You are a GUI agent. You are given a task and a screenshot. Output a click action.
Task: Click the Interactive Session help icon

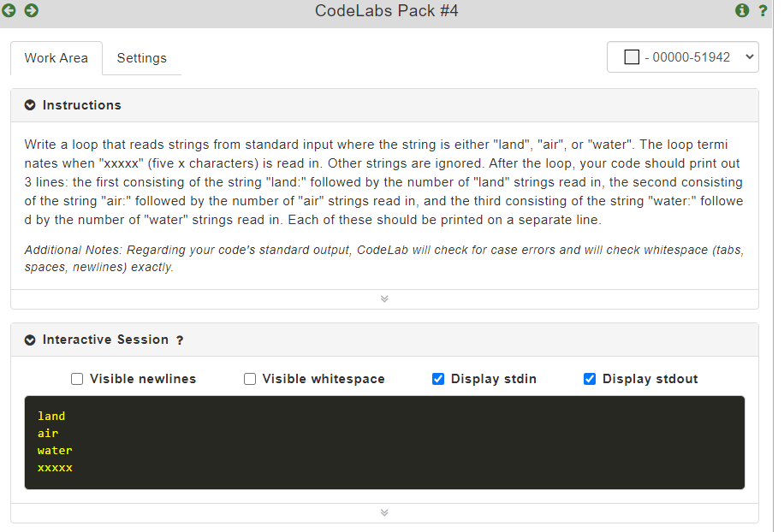pyautogui.click(x=180, y=340)
